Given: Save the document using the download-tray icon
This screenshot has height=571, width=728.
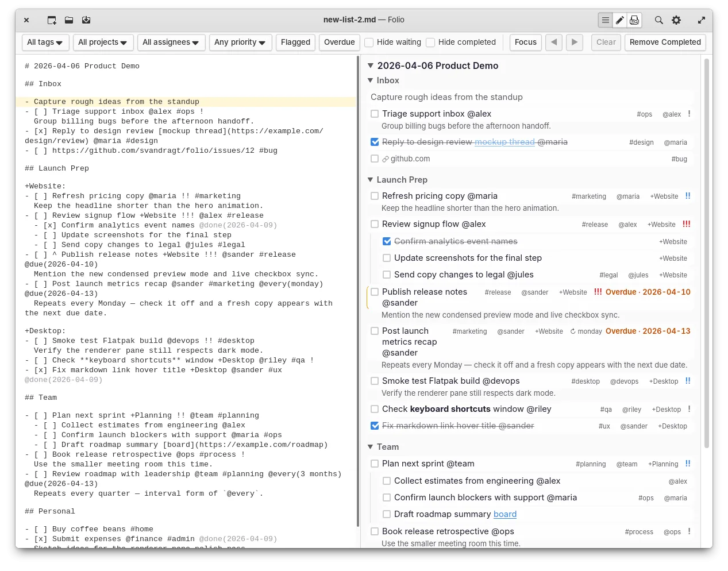Looking at the screenshot, I should pos(86,20).
